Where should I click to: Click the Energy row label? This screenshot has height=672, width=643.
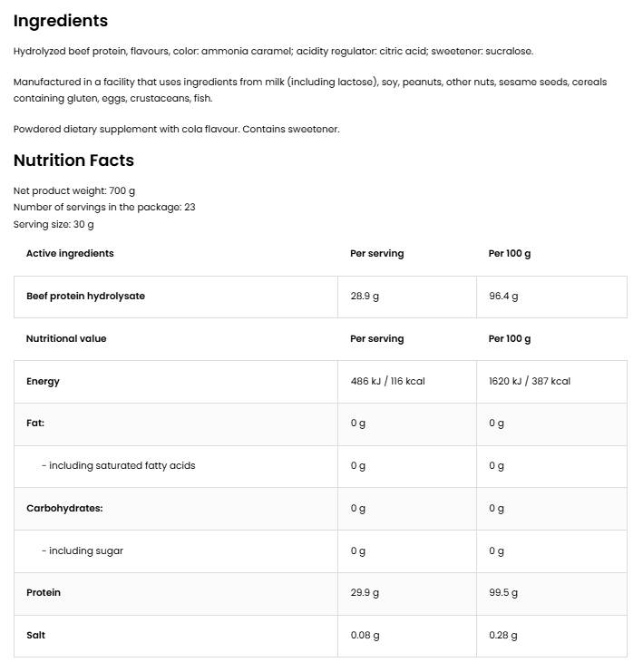pos(43,382)
